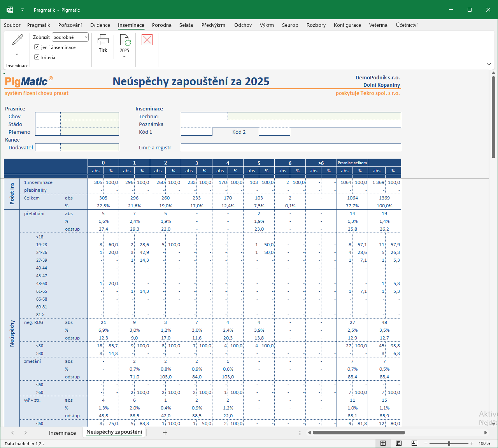Click the horizontal scrollbar thumb
This screenshot has width=498, height=448.
click(x=359, y=432)
